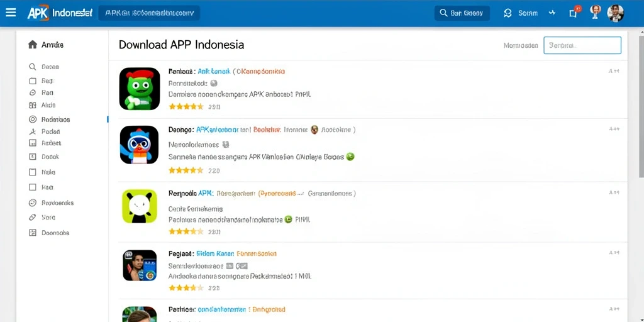The height and width of the screenshot is (322, 644).
Task: Click the magnifier icon beside Seces
Action: (x=33, y=67)
